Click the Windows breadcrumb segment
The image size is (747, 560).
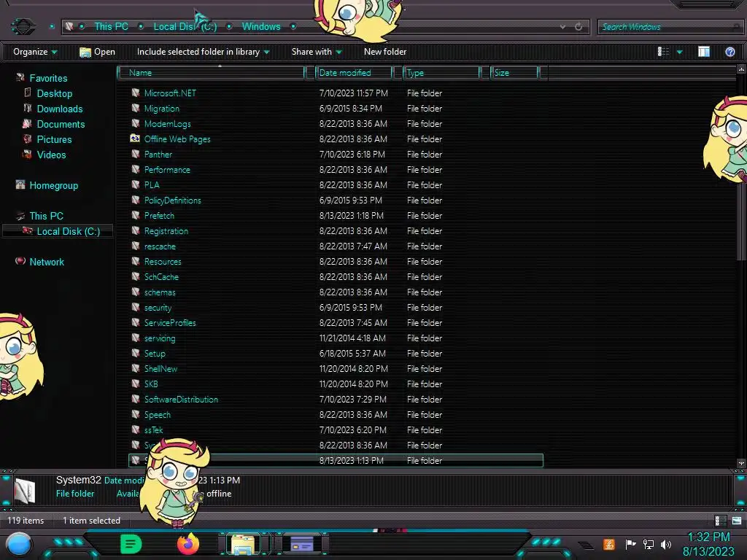click(261, 27)
